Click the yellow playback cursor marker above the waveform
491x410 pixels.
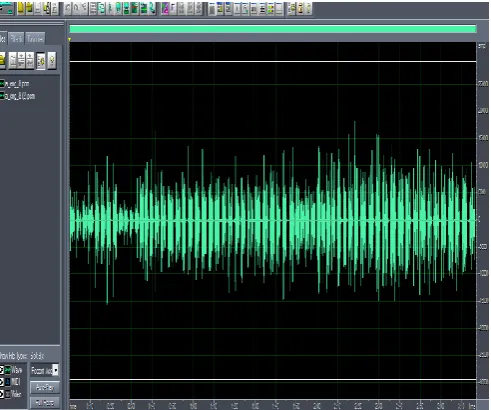pos(70,40)
